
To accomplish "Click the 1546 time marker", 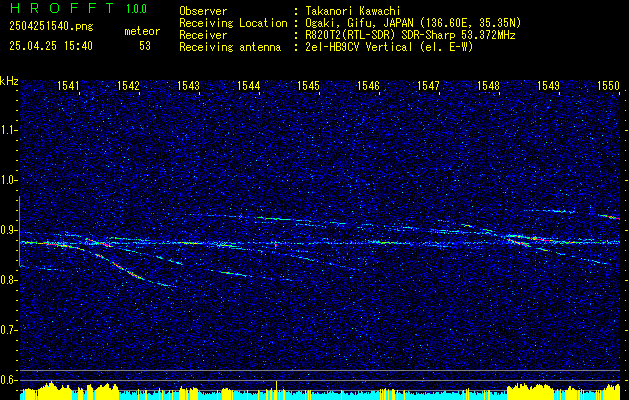I will point(368,85).
